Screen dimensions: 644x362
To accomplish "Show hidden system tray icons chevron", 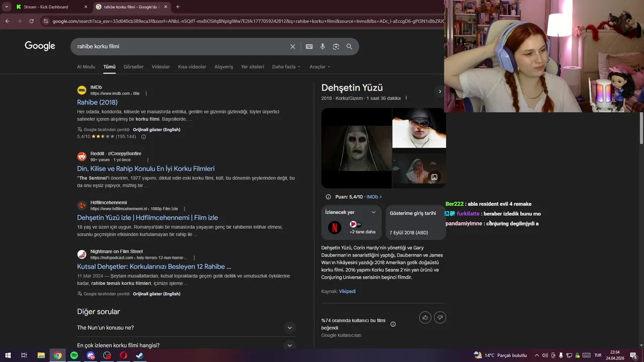I will [x=536, y=355].
